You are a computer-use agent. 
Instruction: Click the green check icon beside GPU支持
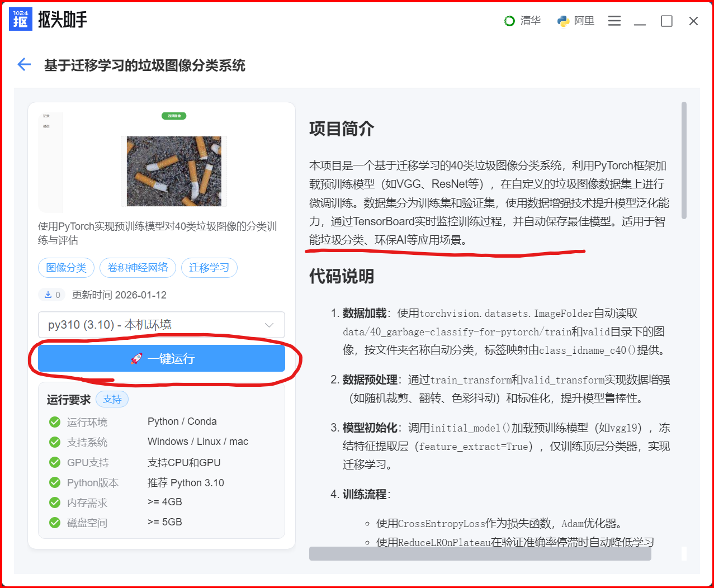coord(55,462)
